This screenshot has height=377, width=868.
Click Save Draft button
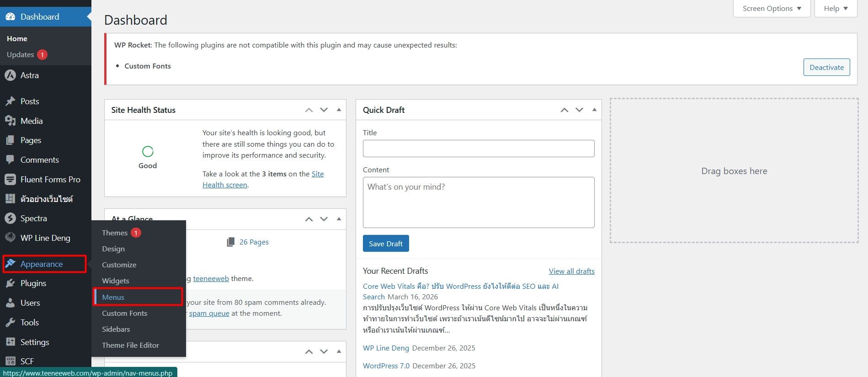[386, 244]
